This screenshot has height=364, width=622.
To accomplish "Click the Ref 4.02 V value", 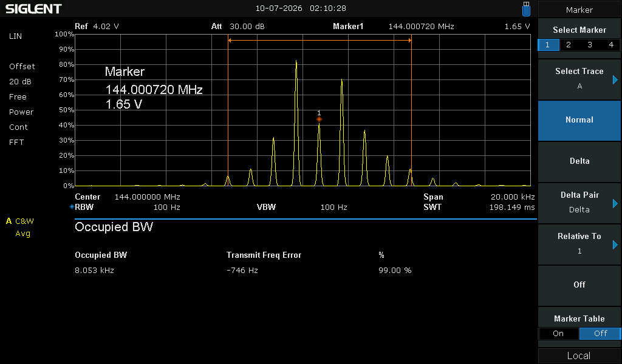I will [106, 27].
